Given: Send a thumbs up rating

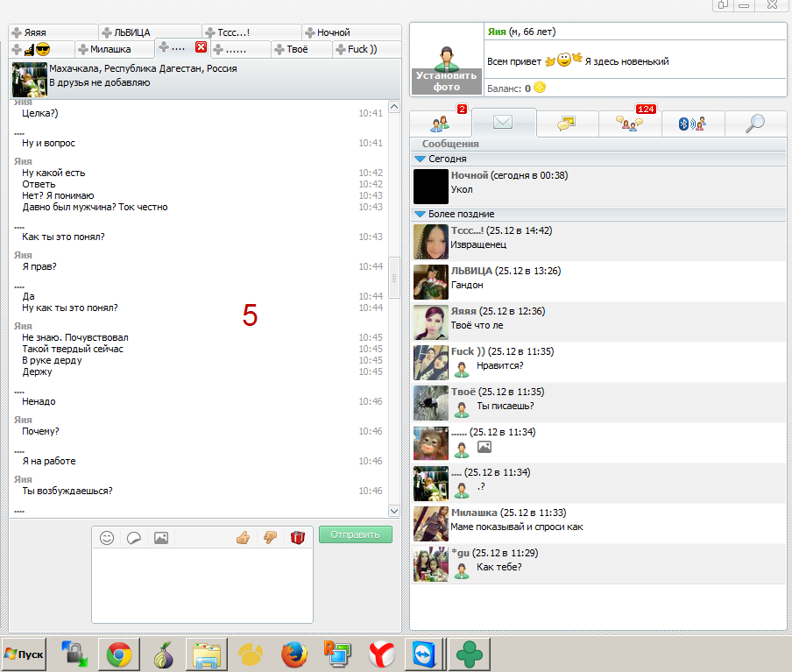Looking at the screenshot, I should click(x=243, y=538).
